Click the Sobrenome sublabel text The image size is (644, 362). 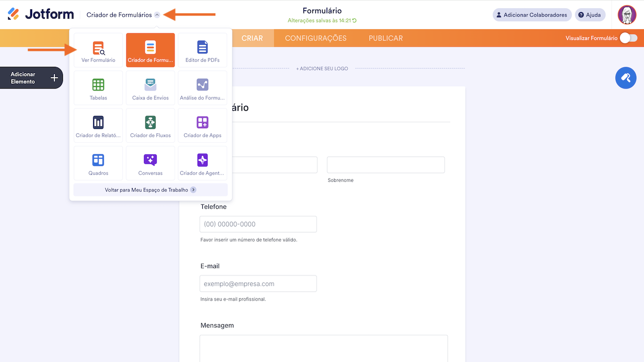pyautogui.click(x=341, y=180)
